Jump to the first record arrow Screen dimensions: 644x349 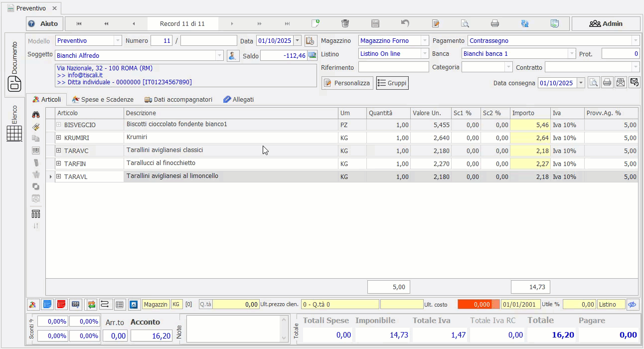(x=79, y=23)
